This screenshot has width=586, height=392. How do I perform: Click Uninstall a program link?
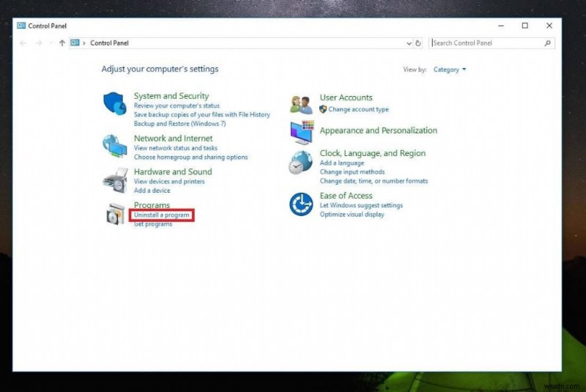point(161,215)
